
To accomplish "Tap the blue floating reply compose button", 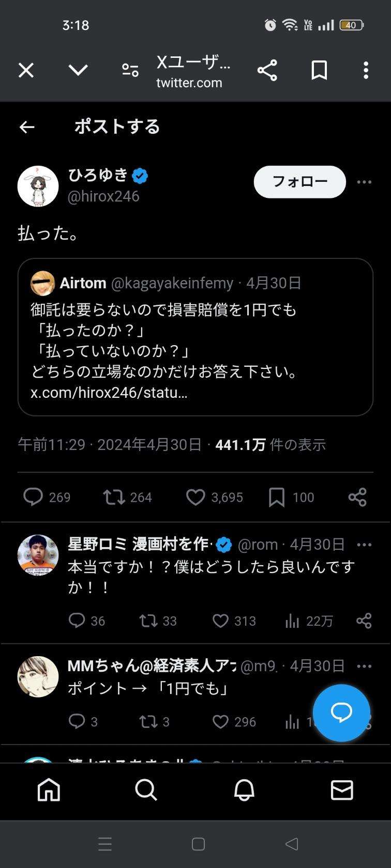I will pos(341,713).
